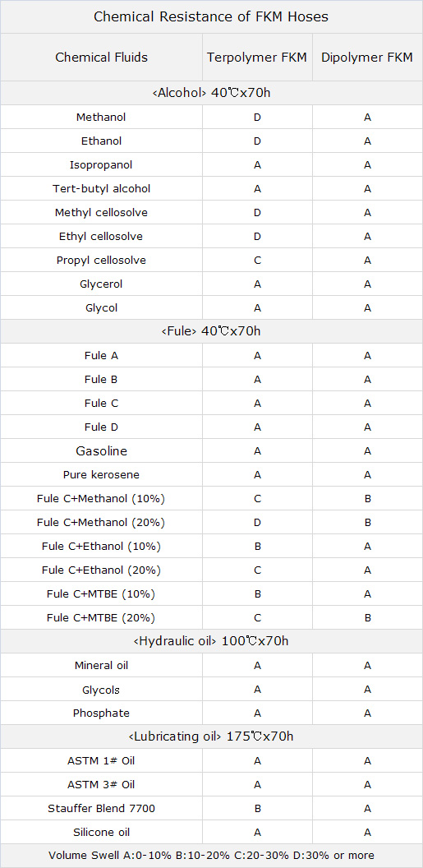Image resolution: width=423 pixels, height=868 pixels.
Task: Click the Methanol row label
Action: click(101, 118)
